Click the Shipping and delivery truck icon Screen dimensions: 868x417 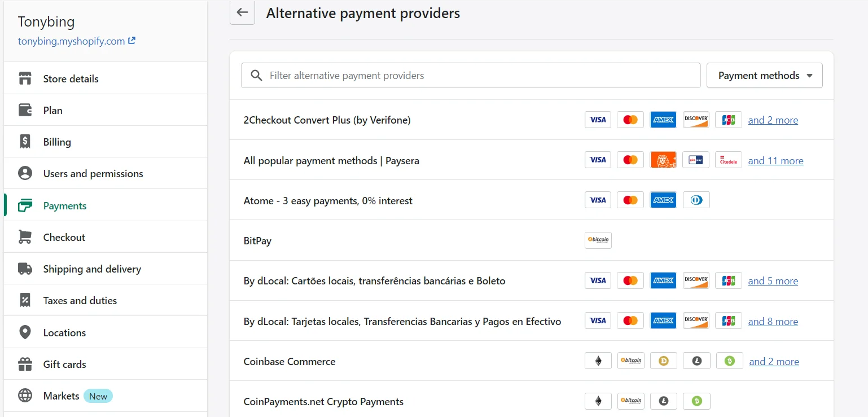(x=25, y=269)
